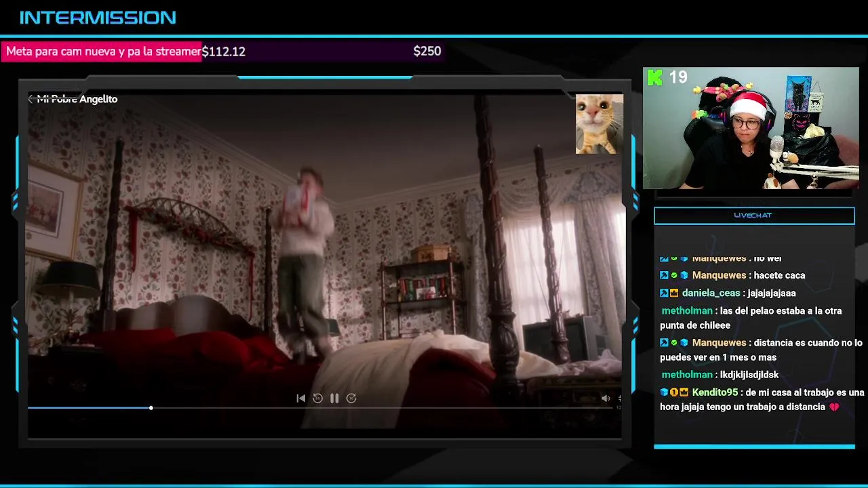
Task: Click the LIVECHAT header
Action: click(x=754, y=216)
